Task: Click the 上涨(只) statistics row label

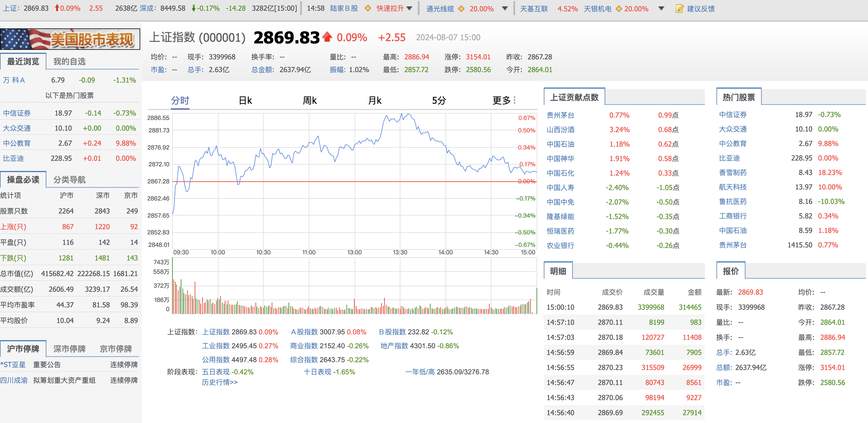Action: [13, 227]
